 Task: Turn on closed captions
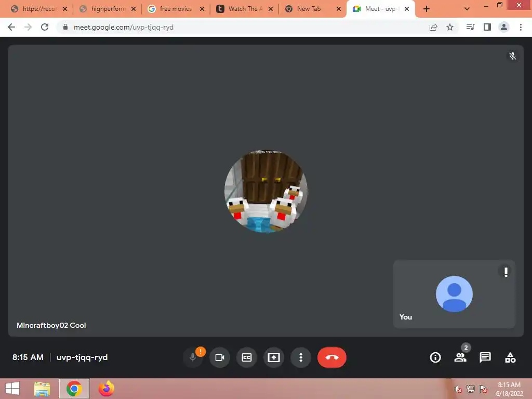(x=247, y=357)
